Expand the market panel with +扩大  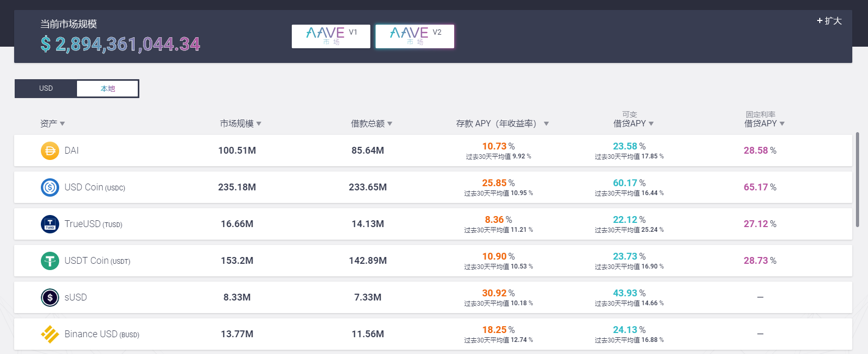click(x=829, y=21)
